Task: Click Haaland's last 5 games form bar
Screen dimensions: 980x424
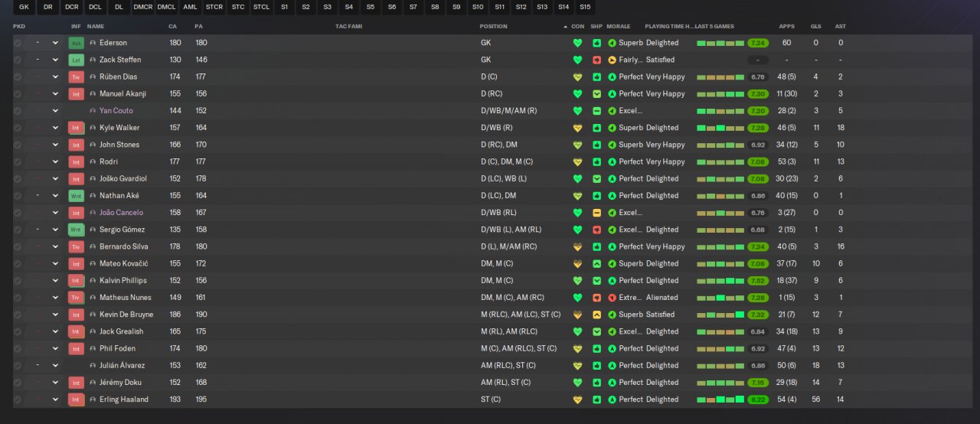Action: pyautogui.click(x=720, y=399)
